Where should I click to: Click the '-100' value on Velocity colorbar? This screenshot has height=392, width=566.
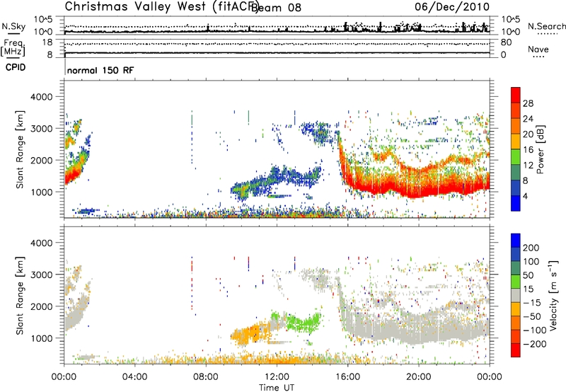[x=535, y=330]
